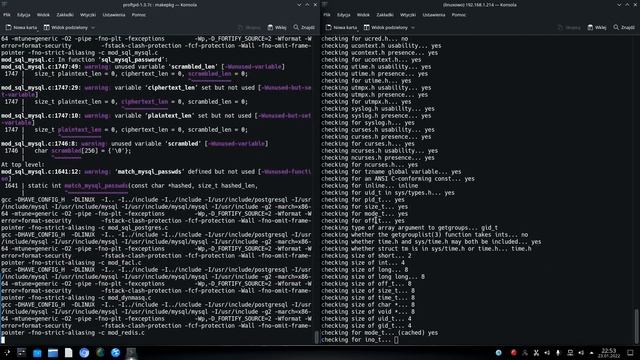Open Edycja menu in right Konsola window
This screenshot has width=640, height=360.
tap(344, 15)
